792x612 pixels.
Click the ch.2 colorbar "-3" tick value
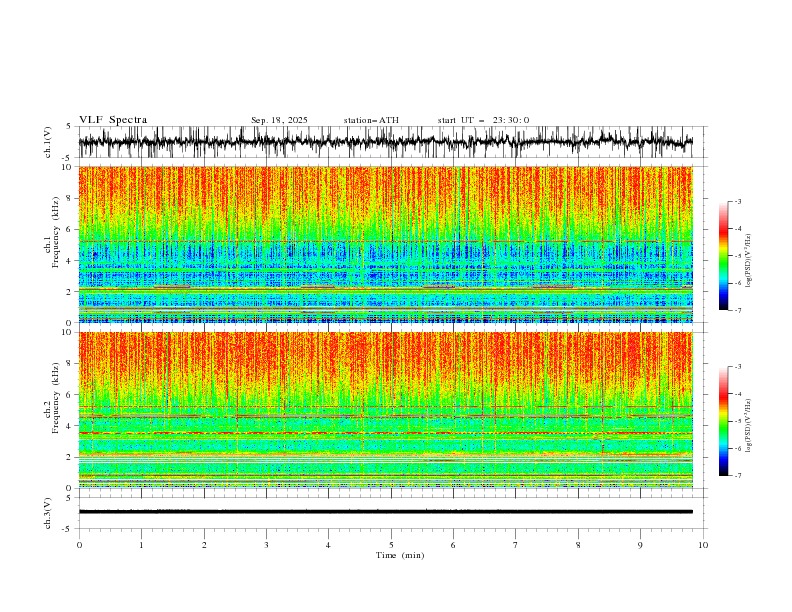coord(738,367)
